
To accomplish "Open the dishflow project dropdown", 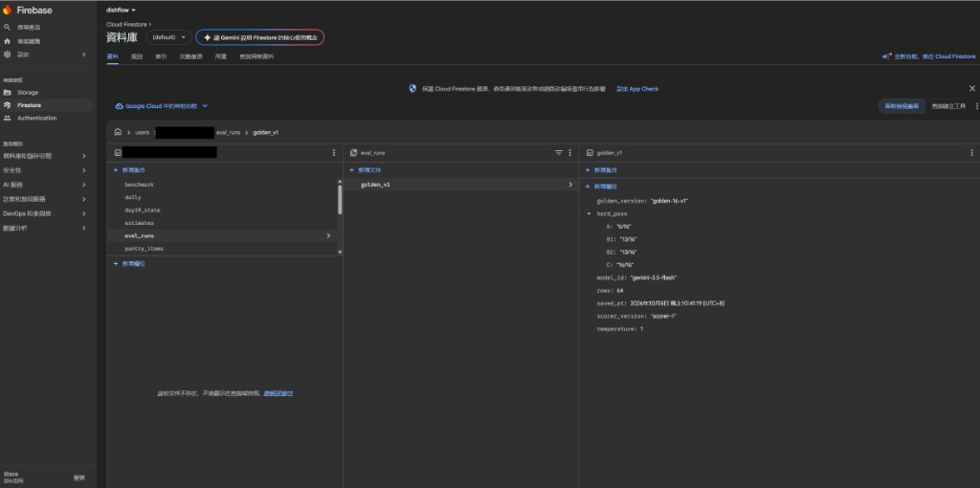I will coord(122,10).
